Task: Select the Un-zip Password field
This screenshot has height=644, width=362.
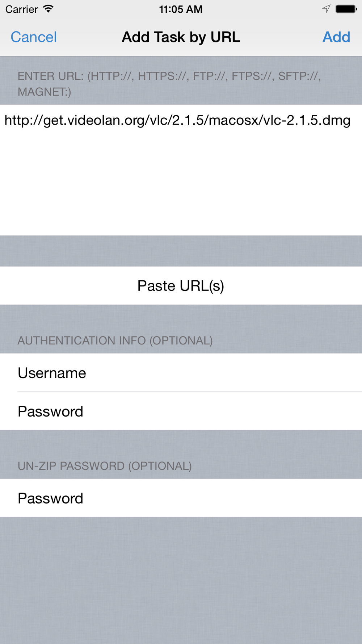Action: [x=181, y=498]
